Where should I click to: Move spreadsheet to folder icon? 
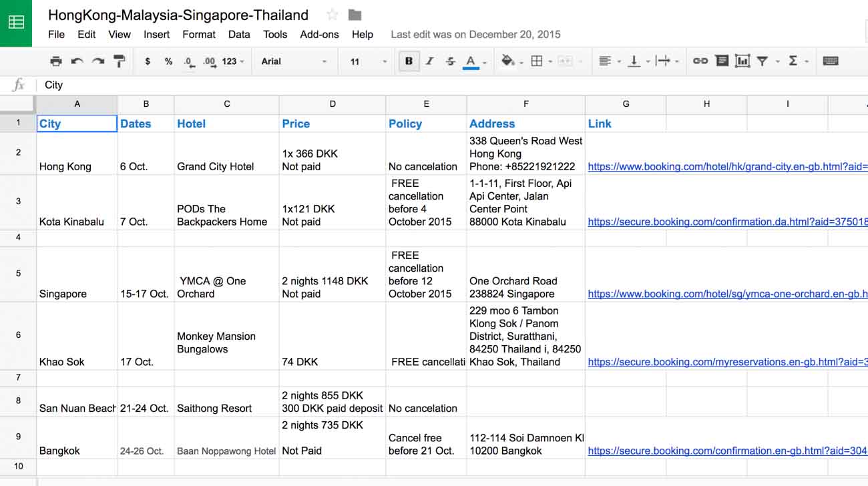[355, 15]
